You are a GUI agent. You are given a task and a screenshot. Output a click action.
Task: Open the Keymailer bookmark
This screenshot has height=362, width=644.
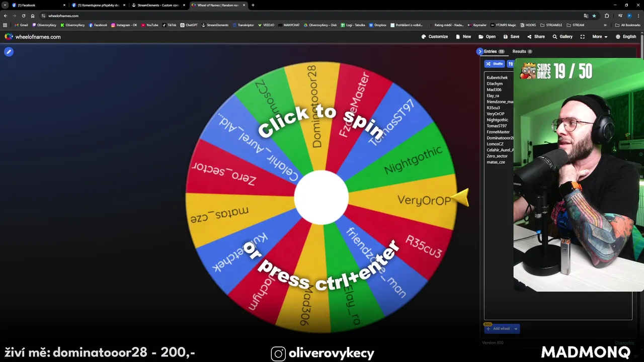point(477,25)
